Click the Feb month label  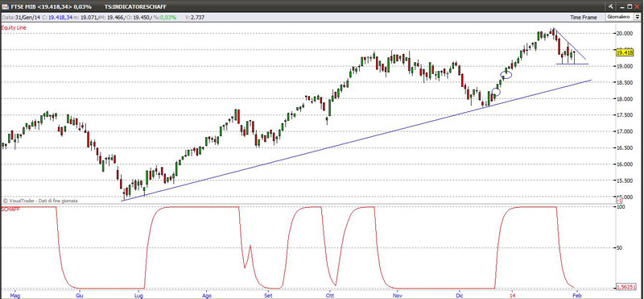coord(576,295)
